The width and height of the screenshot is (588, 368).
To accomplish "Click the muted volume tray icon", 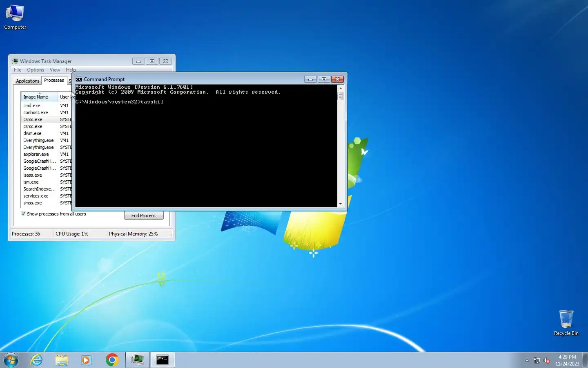I will (x=547, y=360).
